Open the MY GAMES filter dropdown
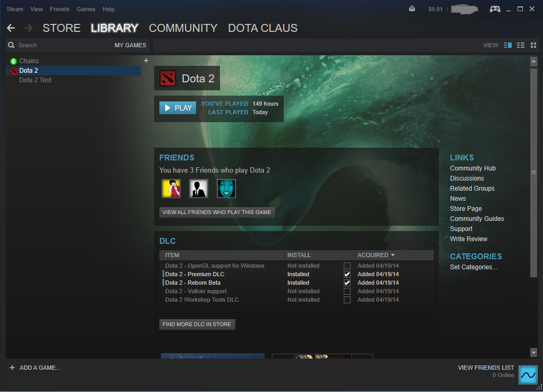543x392 pixels. point(130,45)
